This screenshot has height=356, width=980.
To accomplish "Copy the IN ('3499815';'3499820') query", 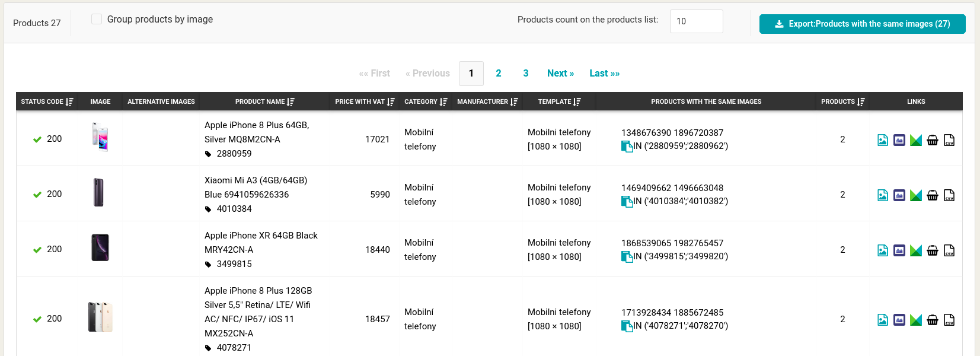I will [627, 256].
